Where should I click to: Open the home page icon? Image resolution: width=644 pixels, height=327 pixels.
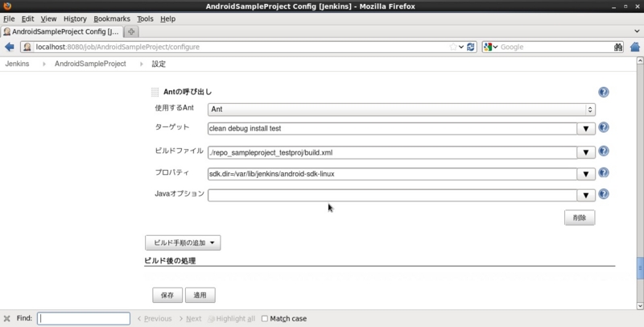[x=635, y=47]
